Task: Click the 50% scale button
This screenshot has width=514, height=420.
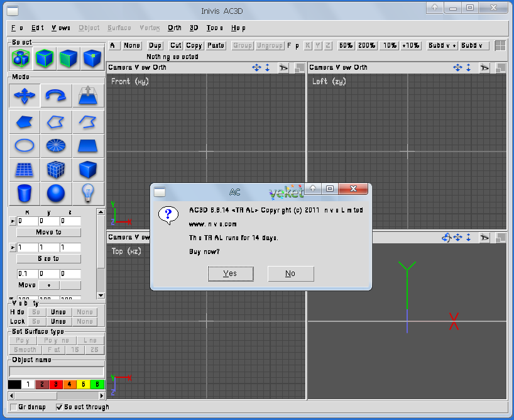Action: [x=346, y=46]
